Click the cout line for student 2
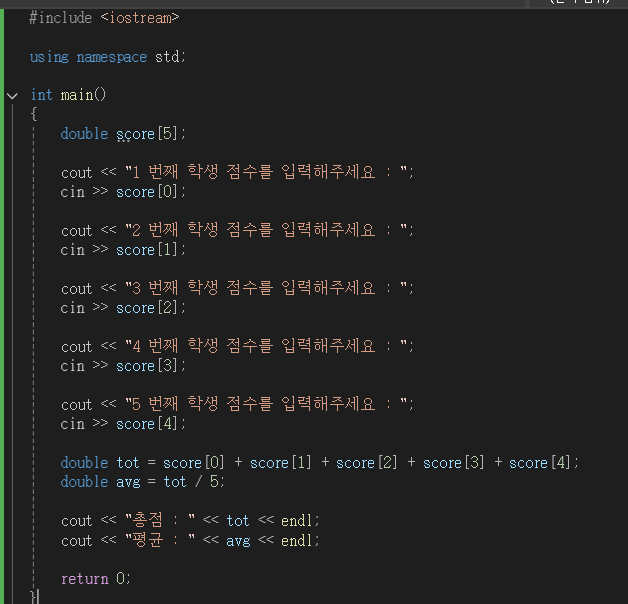The height and width of the screenshot is (604, 628). click(237, 230)
